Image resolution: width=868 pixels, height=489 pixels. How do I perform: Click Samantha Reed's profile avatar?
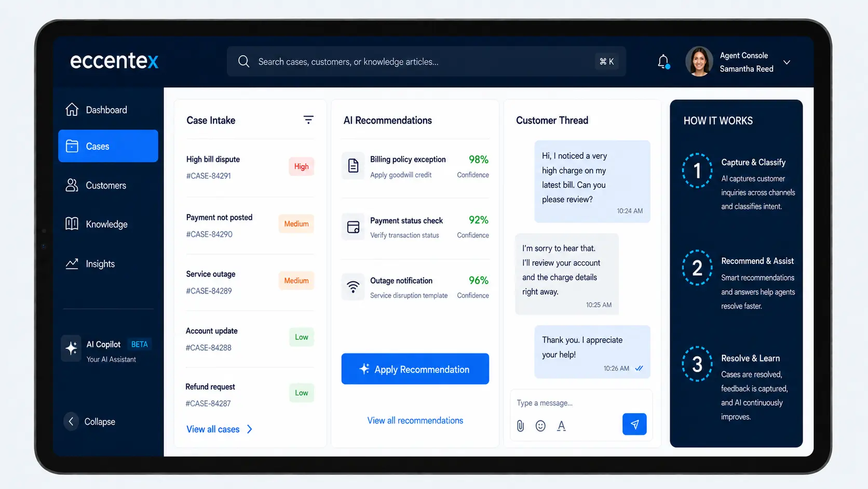point(699,61)
